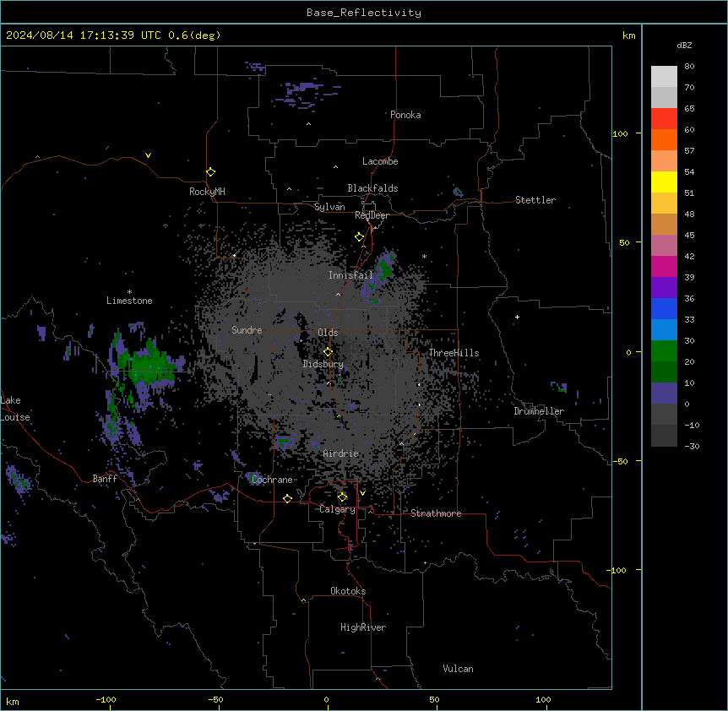Click the white plus marker north of Drumheller
This screenshot has height=711, width=728.
[517, 317]
